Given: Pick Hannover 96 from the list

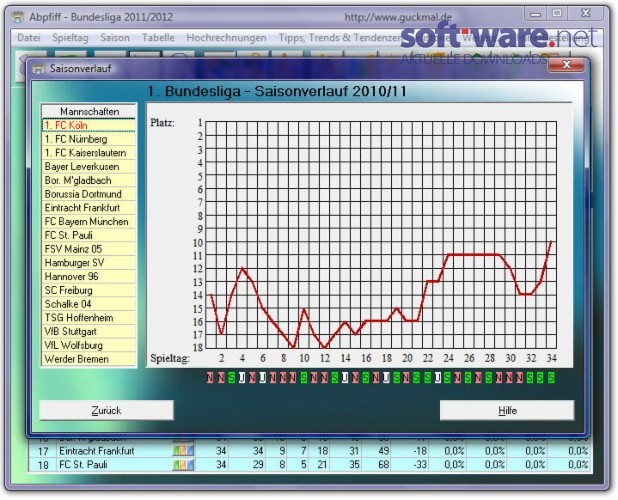Looking at the screenshot, I should coord(89,277).
